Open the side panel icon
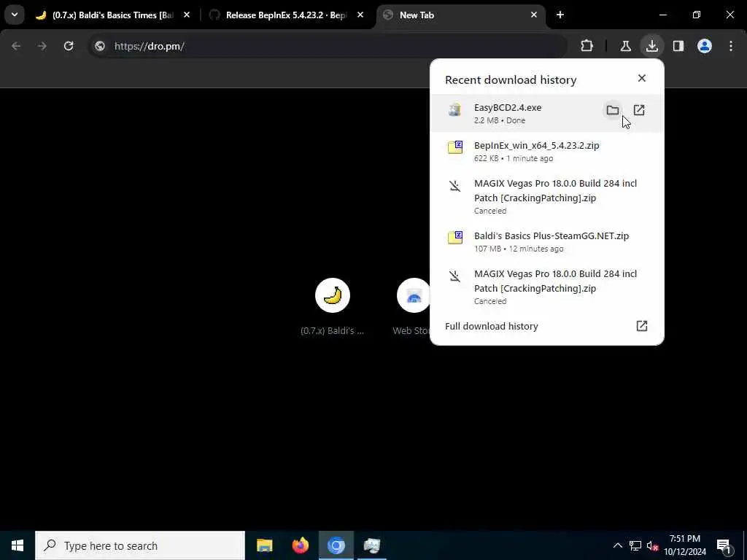 coord(678,46)
